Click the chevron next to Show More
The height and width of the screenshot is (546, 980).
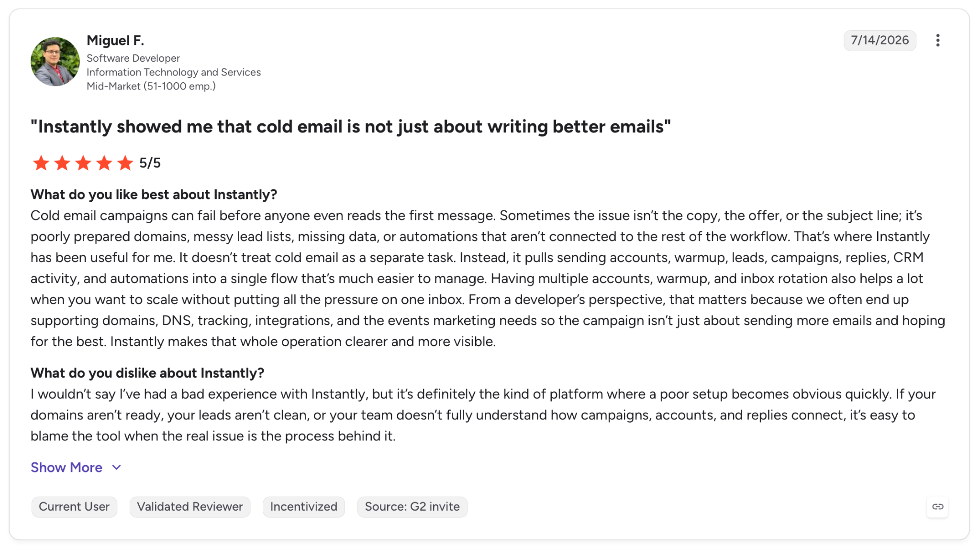click(x=116, y=468)
